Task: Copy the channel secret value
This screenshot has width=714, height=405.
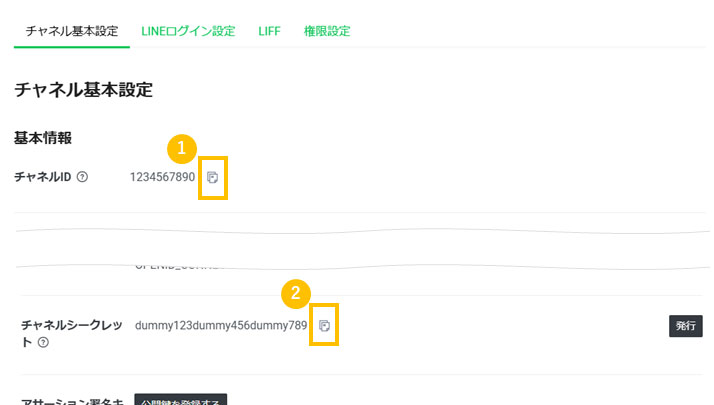Action: tap(324, 326)
